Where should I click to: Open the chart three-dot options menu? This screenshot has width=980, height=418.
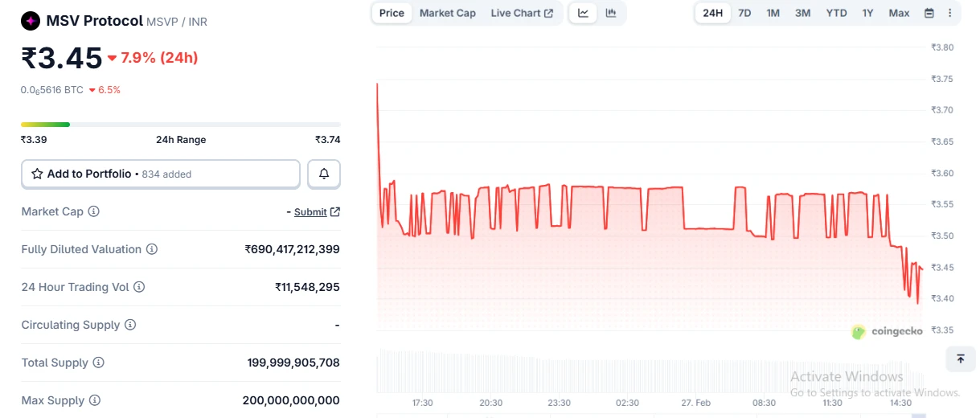950,13
